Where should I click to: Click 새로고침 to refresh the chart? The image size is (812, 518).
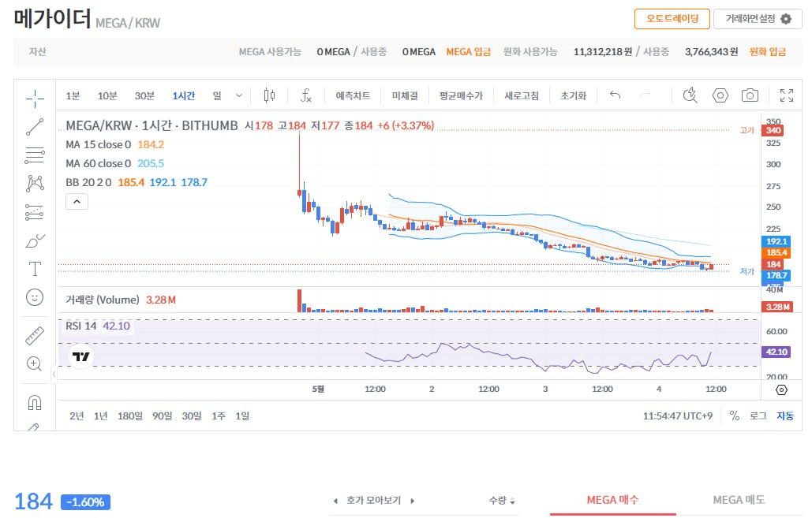coord(522,95)
